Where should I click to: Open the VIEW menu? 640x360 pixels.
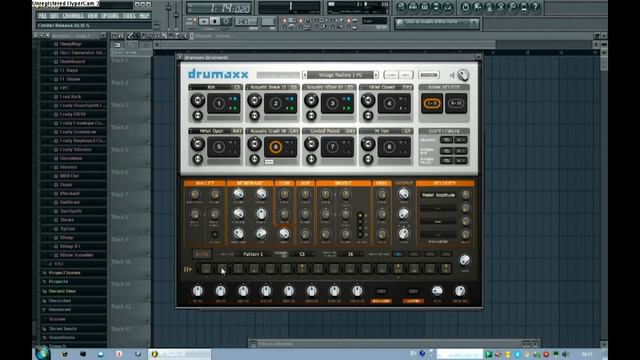pos(93,16)
